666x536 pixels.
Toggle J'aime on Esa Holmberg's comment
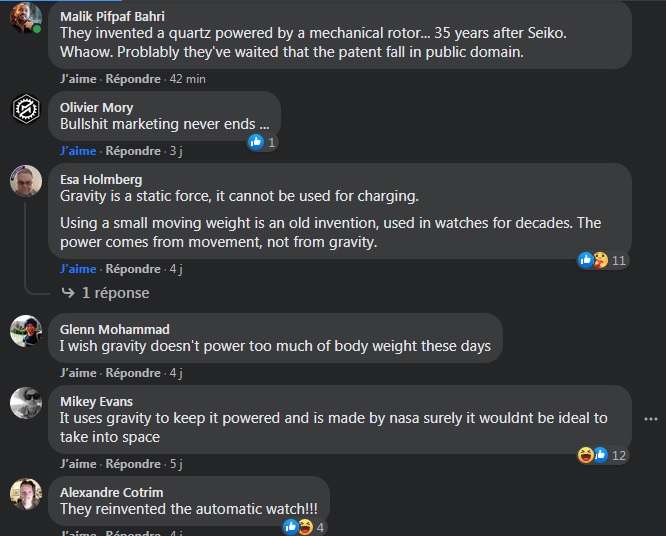coord(78,269)
